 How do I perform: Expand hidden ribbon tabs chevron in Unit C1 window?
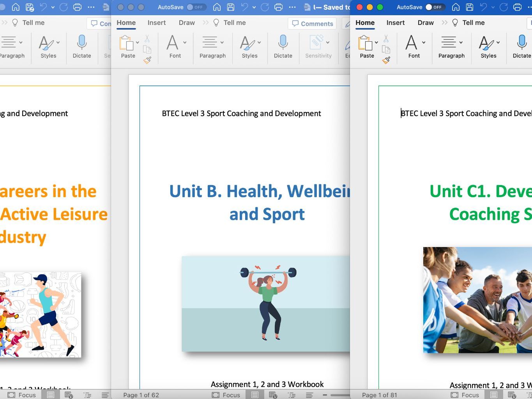[445, 23]
